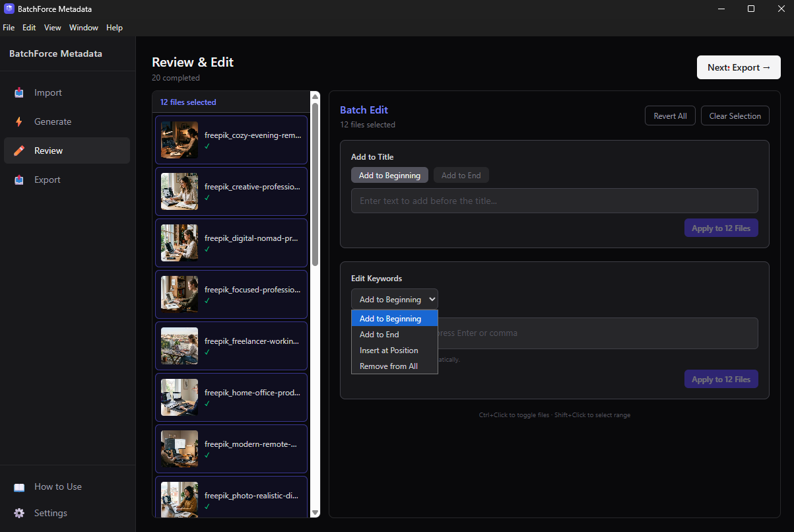The height and width of the screenshot is (532, 794).
Task: Toggle selection of freepik_modern-remote file
Action: pos(231,448)
